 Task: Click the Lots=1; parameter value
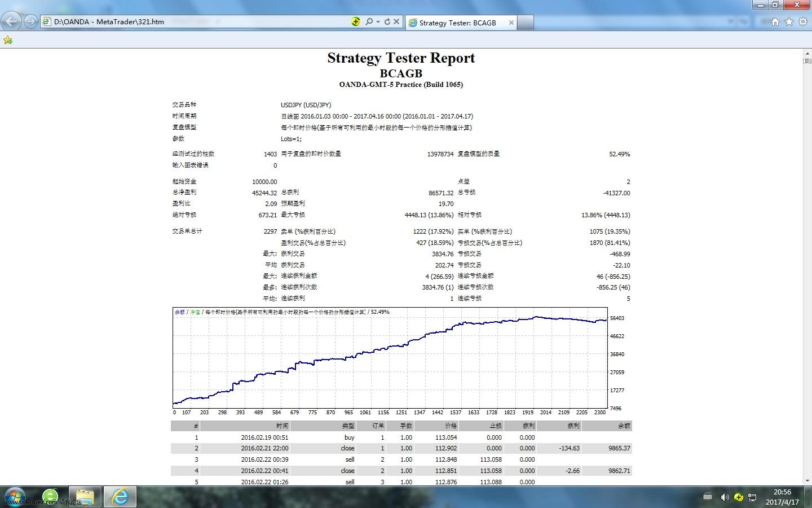pyautogui.click(x=291, y=139)
